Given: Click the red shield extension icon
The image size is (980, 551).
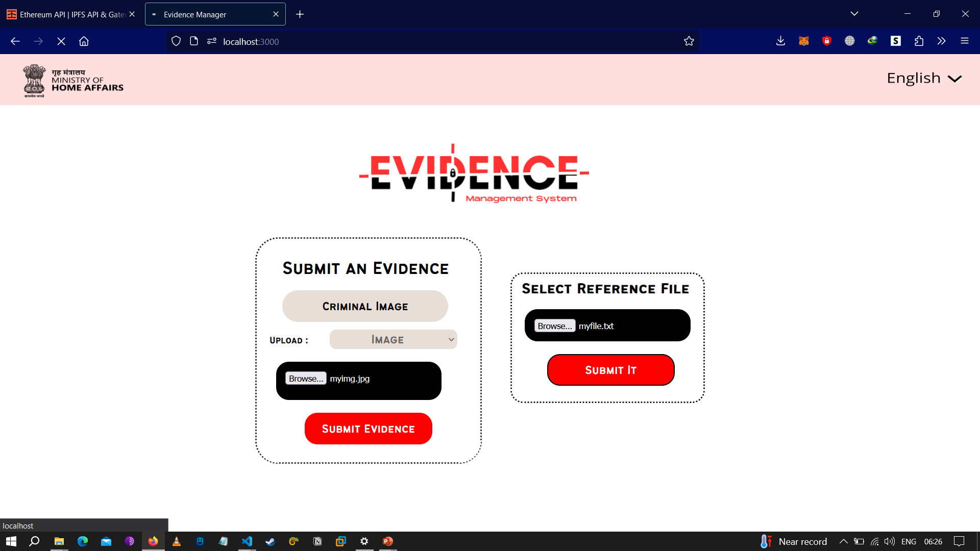Looking at the screenshot, I should coord(826,41).
